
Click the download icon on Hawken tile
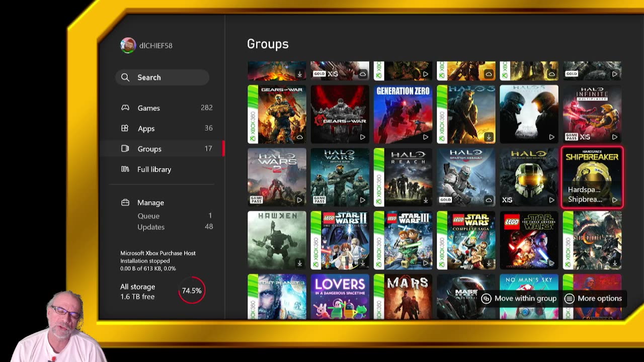[300, 263]
